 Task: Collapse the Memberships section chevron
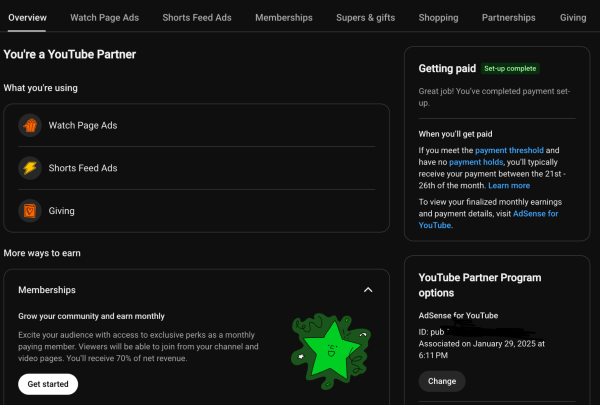point(368,290)
